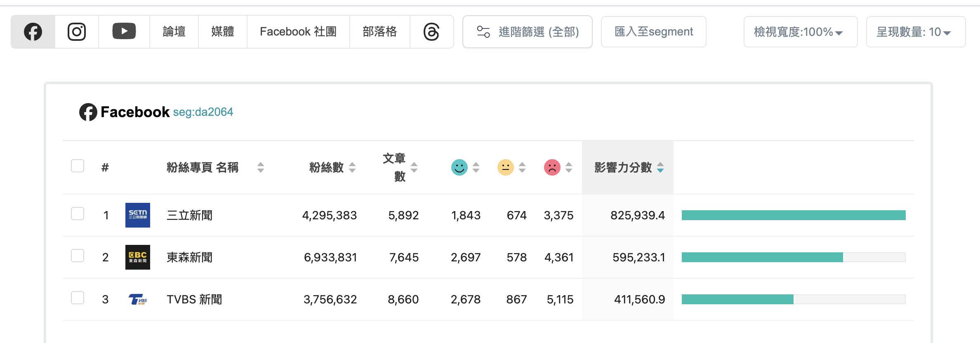Select the Facebook platform tab icon
The width and height of the screenshot is (980, 343).
33,32
